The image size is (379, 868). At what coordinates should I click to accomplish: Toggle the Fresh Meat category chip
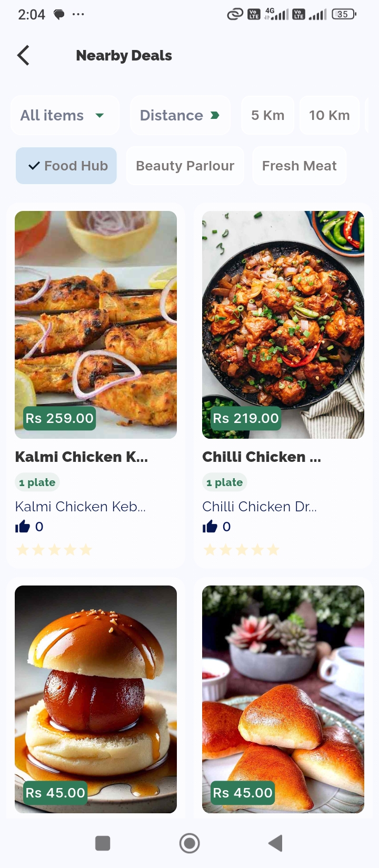[x=299, y=166]
